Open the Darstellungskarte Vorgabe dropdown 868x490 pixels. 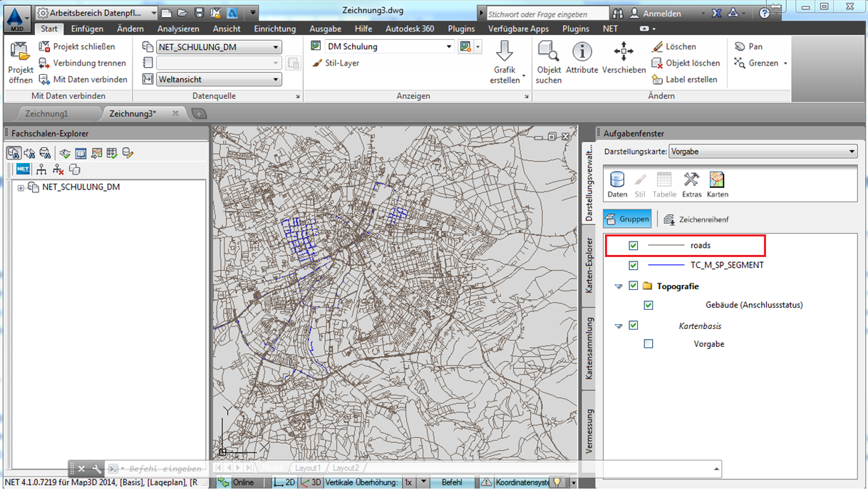(763, 152)
